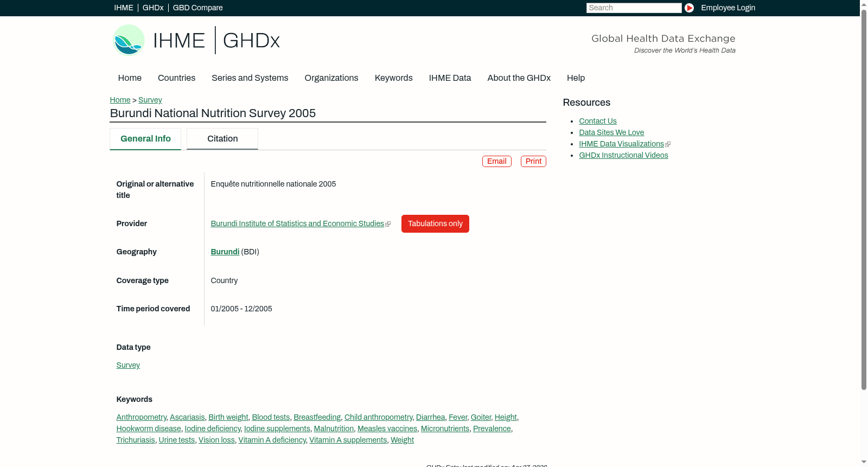
Task: Open the Diarrhea keyword link
Action: pos(430,417)
